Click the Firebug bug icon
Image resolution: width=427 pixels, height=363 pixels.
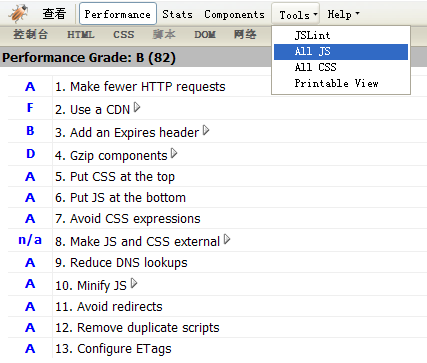[19, 14]
